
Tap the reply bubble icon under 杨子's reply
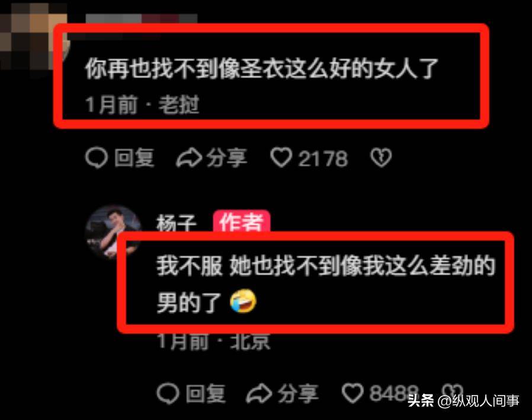168,393
